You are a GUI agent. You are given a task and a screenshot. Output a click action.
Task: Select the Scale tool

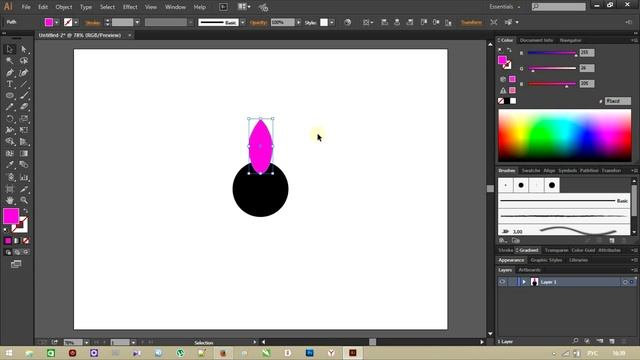tap(24, 119)
